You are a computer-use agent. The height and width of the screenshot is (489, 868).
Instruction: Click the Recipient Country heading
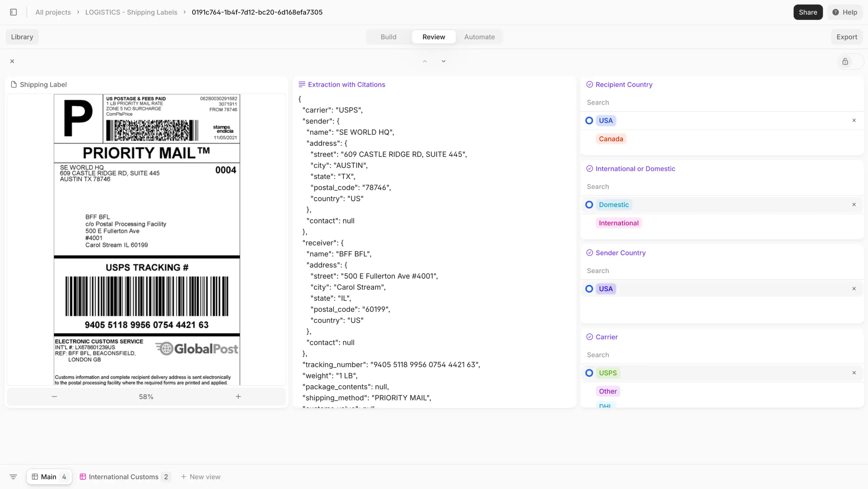(x=624, y=85)
